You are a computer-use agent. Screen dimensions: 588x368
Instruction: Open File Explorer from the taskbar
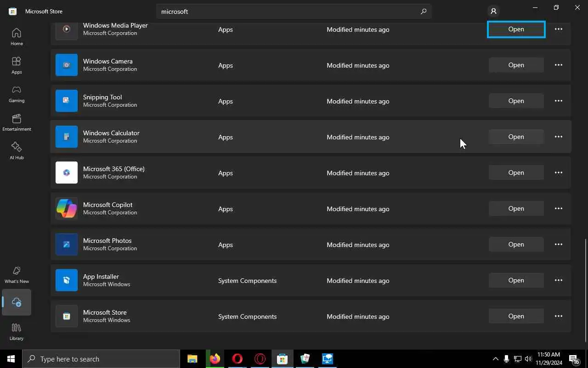pyautogui.click(x=192, y=359)
